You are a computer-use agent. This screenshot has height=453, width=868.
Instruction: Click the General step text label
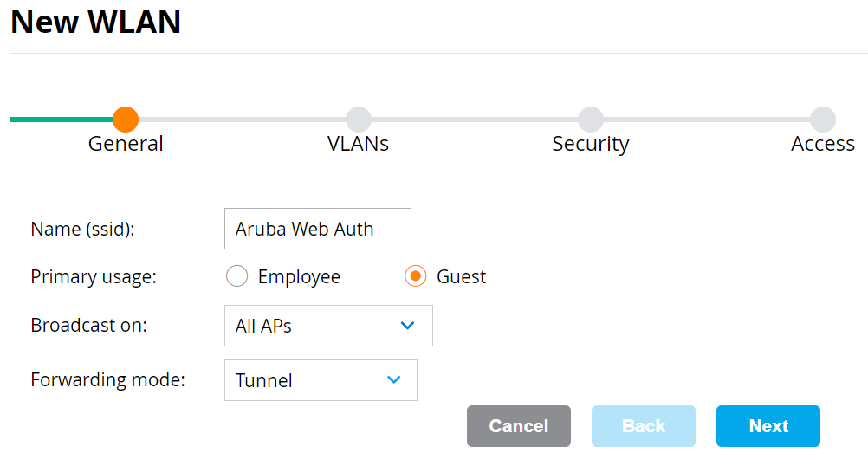point(126,144)
